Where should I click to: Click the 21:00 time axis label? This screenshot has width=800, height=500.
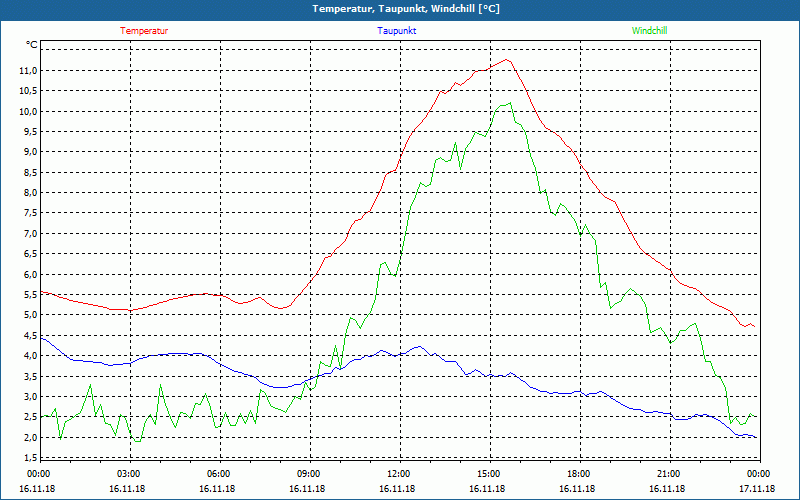coord(669,474)
